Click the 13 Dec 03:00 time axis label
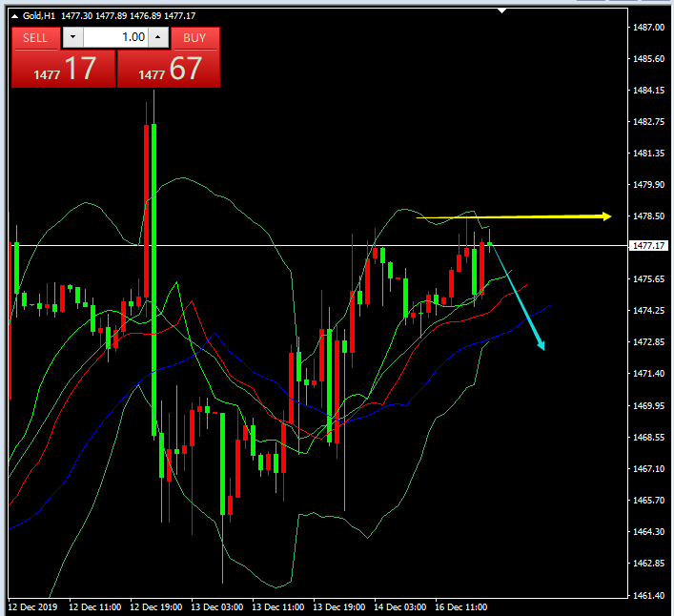Screen dimensions: 674x616 [x=215, y=606]
